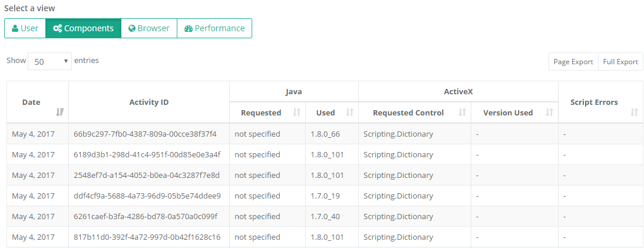
Task: Click the Activity ID column header
Action: (148, 102)
